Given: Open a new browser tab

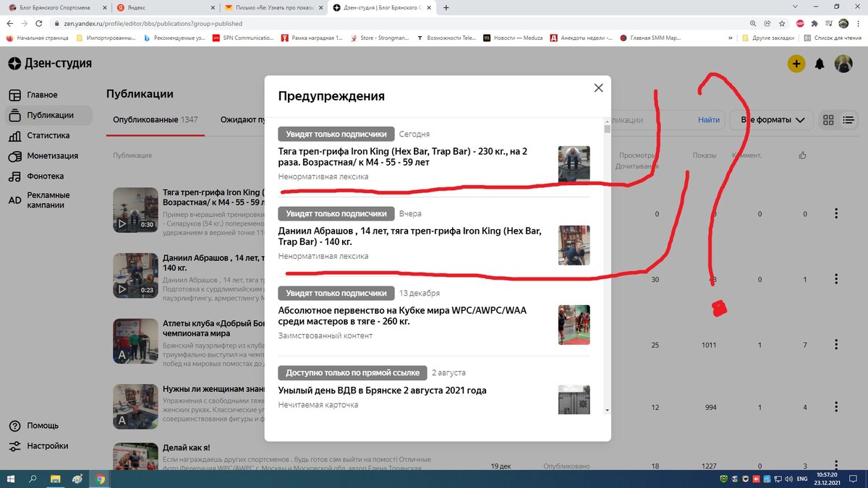Looking at the screenshot, I should point(446,7).
